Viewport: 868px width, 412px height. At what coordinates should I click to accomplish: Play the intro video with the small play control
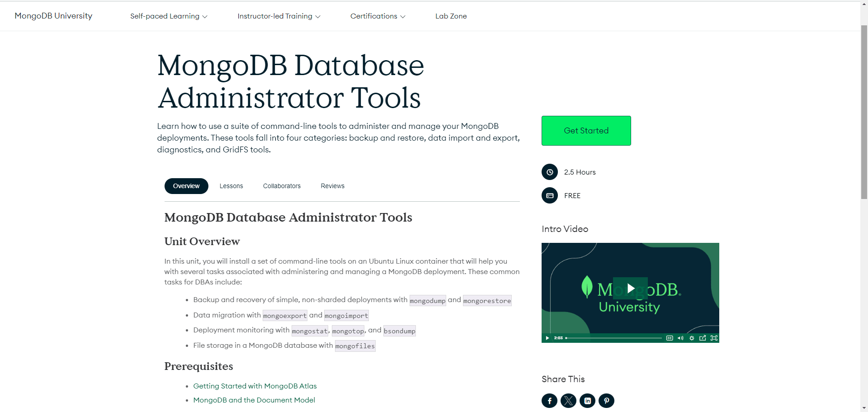(x=547, y=338)
